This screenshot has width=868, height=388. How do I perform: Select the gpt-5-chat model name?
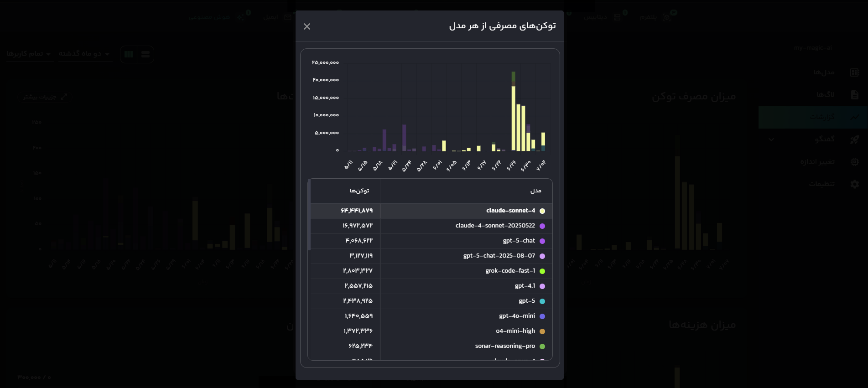click(x=519, y=241)
